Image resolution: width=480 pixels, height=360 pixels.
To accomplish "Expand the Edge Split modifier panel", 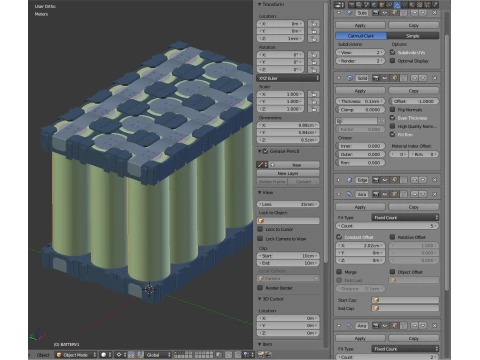I will click(x=339, y=180).
